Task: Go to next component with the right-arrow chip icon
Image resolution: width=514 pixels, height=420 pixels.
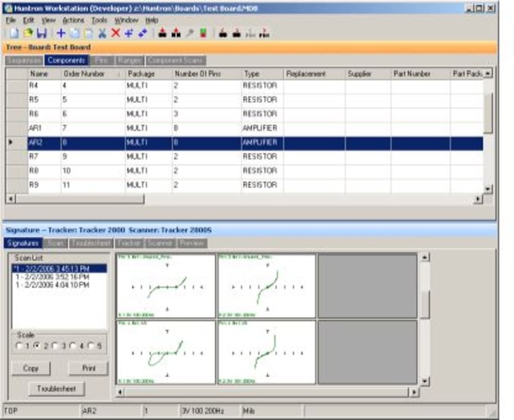Action: [237, 33]
